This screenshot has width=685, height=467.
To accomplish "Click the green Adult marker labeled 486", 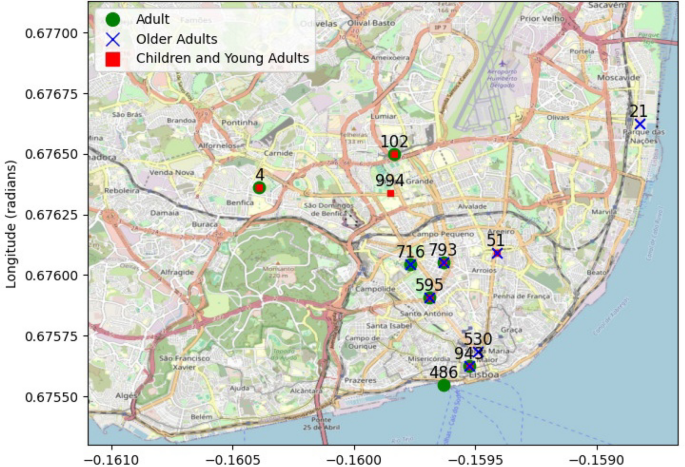I will pos(444,385).
